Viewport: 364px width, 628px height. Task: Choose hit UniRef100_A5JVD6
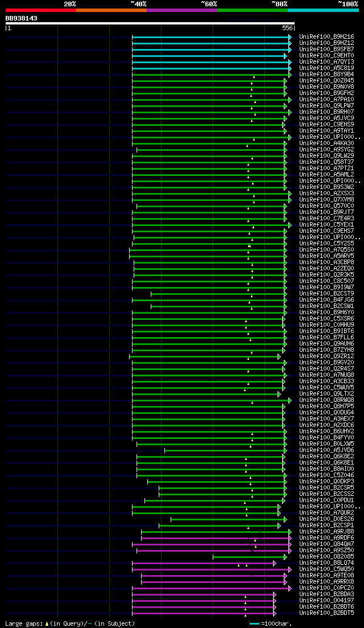(326, 450)
